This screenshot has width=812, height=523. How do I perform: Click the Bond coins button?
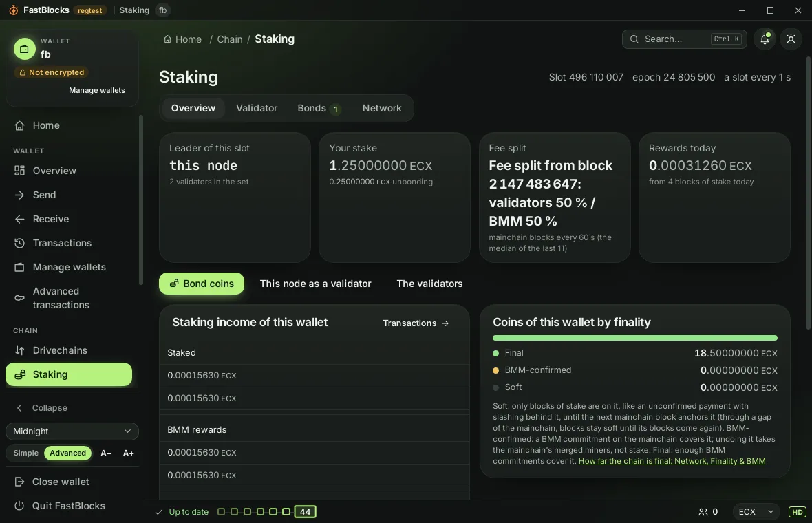(x=202, y=284)
